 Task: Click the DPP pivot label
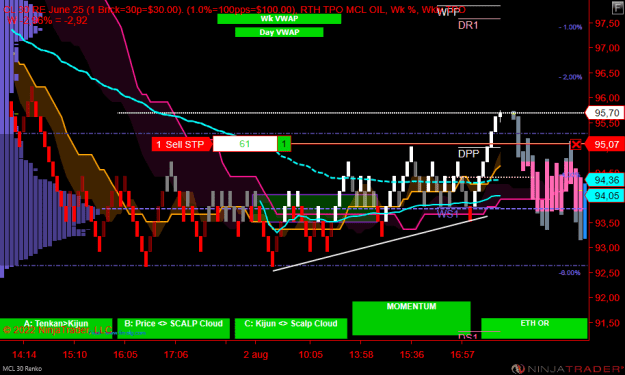tap(468, 154)
